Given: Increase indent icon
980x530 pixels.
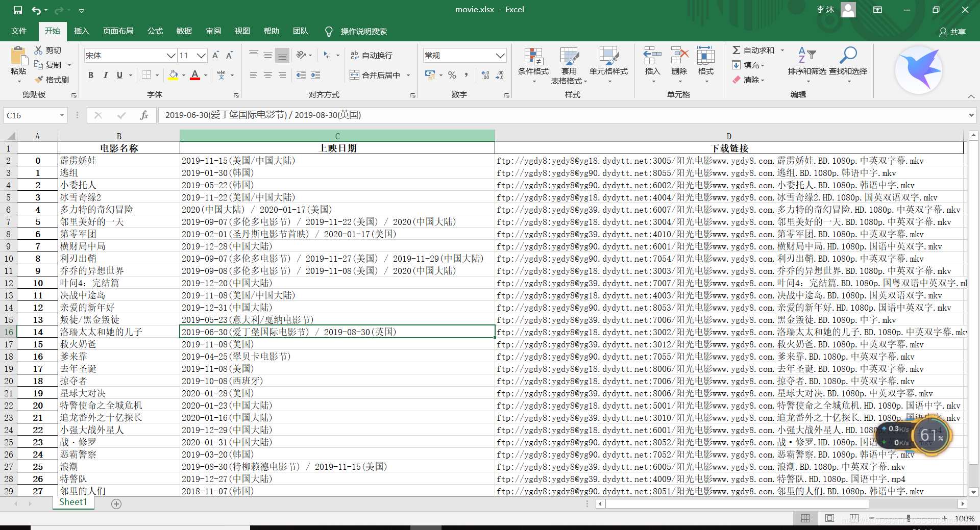Looking at the screenshot, I should point(315,75).
